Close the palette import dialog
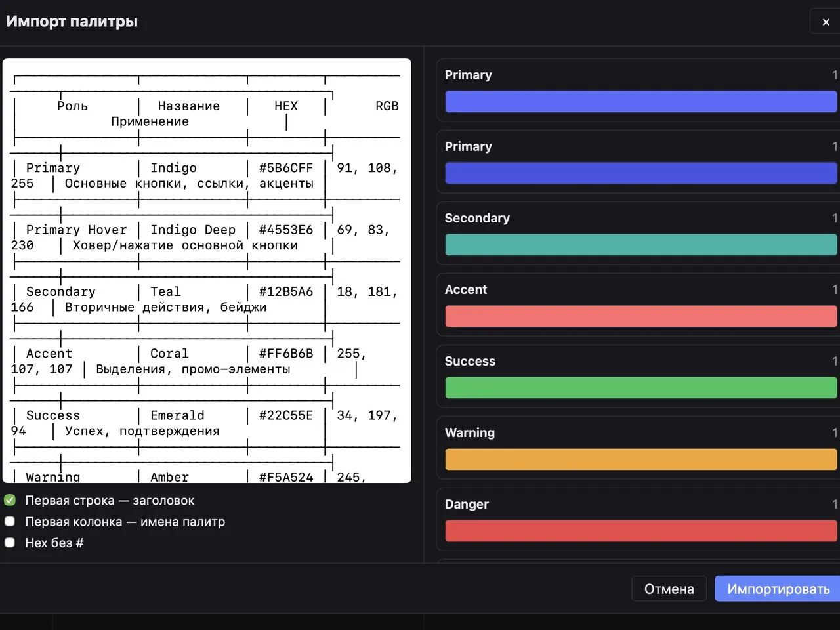The image size is (840, 630). point(826,22)
